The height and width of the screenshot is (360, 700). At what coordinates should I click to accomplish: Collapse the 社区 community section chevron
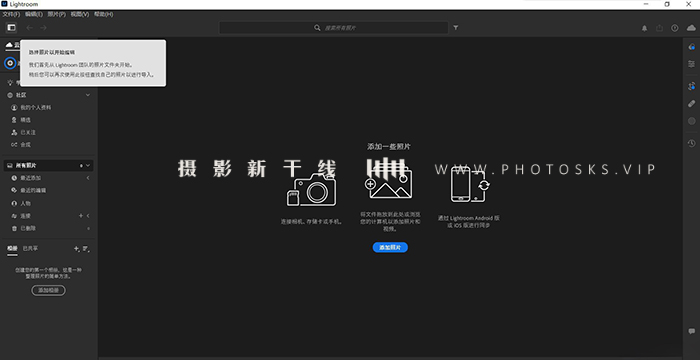88,95
